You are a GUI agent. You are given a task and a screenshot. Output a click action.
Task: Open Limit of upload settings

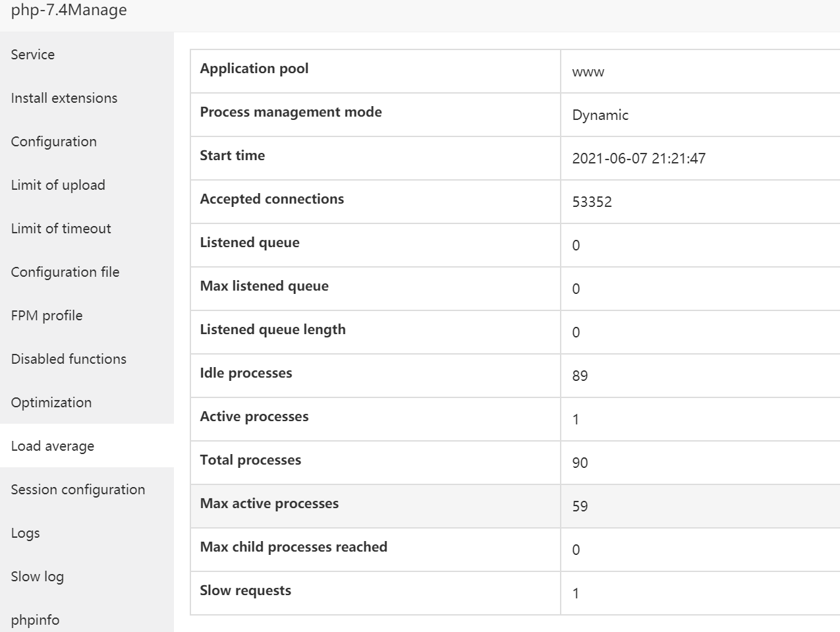pyautogui.click(x=58, y=185)
